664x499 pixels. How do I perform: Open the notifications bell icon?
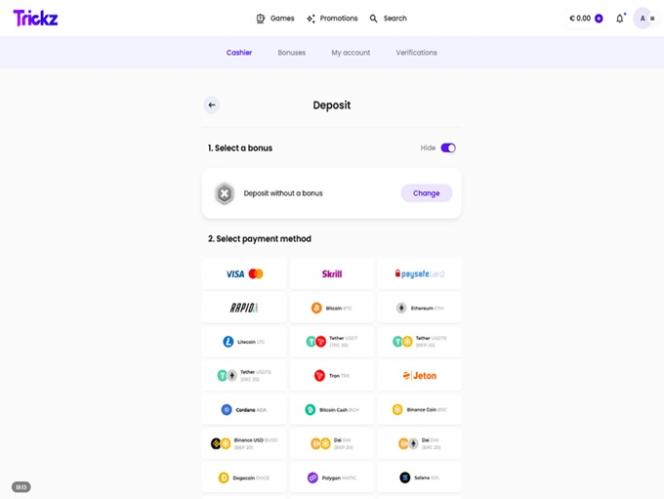coord(620,19)
